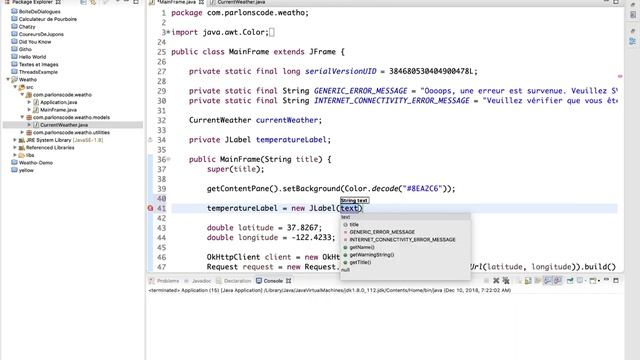Open the Problems tab
The width and height of the screenshot is (640, 360).
click(x=164, y=281)
